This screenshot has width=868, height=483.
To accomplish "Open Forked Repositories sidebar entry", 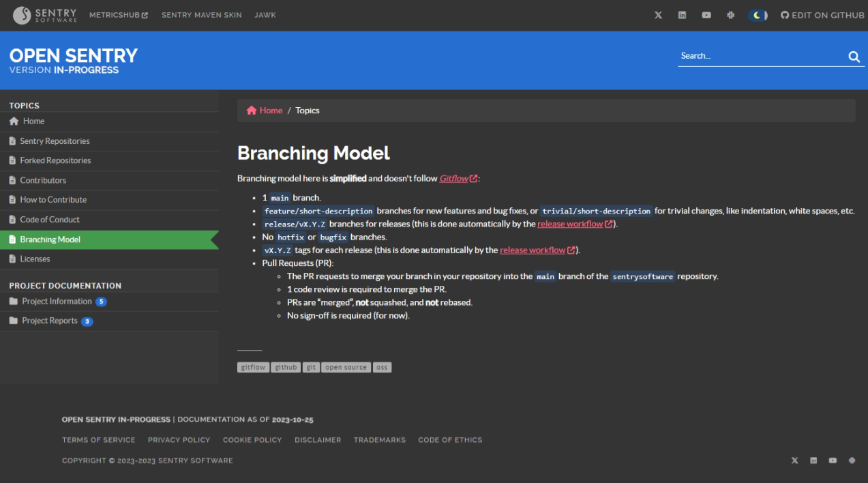I will pos(109,161).
